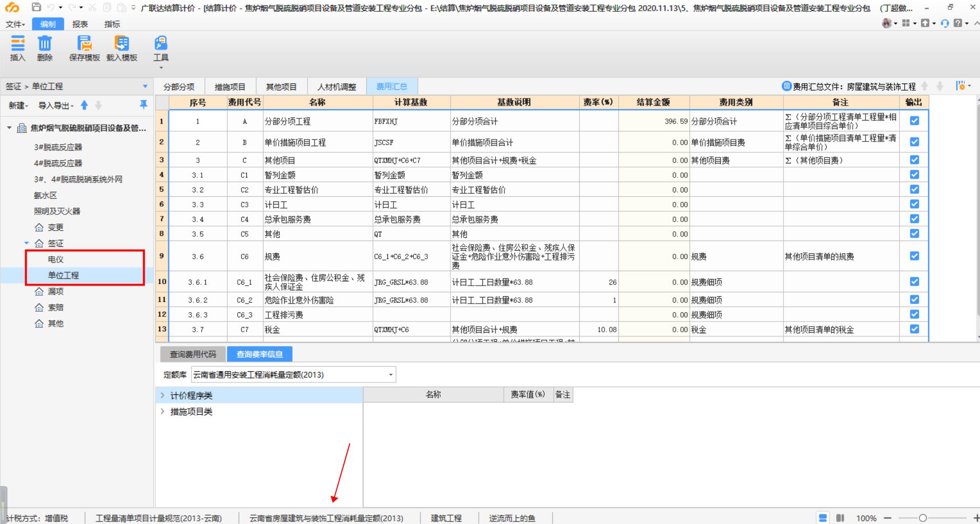
Task: Select the 索赔 tree item
Action: click(55, 308)
